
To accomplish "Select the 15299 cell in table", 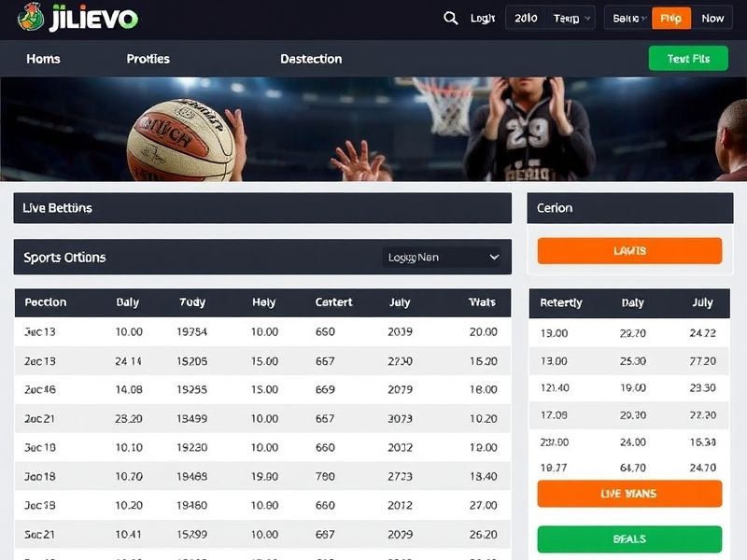I will [x=192, y=534].
